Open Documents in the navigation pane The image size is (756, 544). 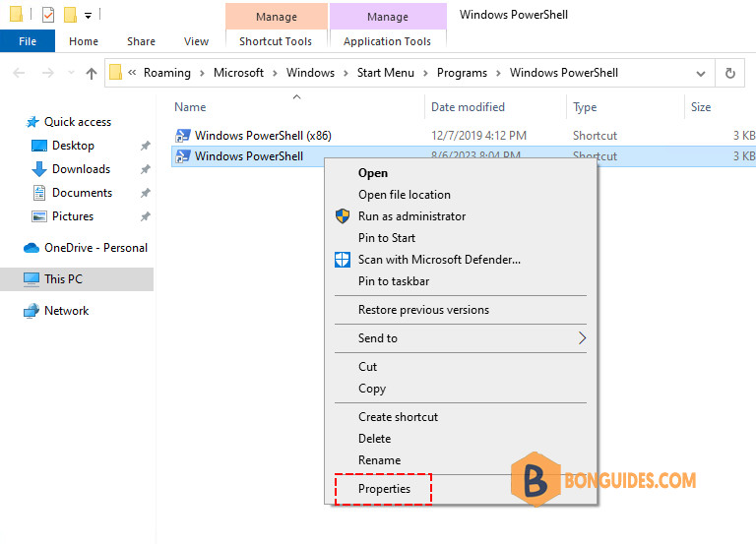click(82, 193)
